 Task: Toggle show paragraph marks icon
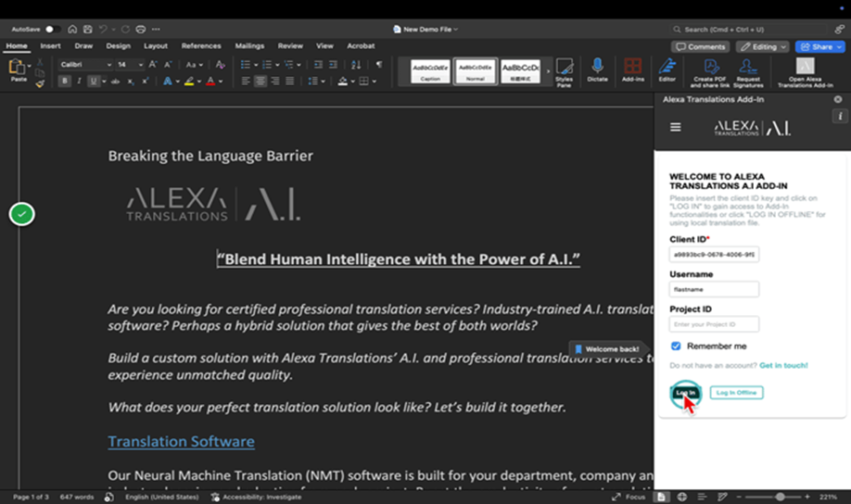pos(379,65)
